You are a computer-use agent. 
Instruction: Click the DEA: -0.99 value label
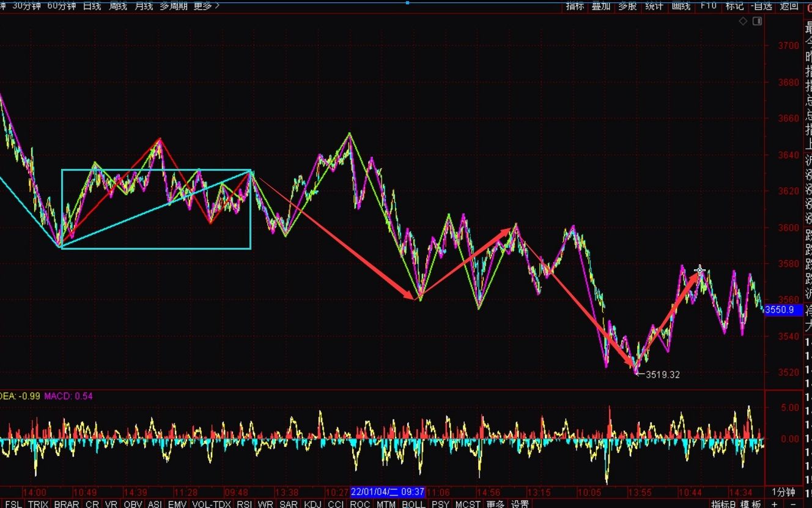(20, 396)
